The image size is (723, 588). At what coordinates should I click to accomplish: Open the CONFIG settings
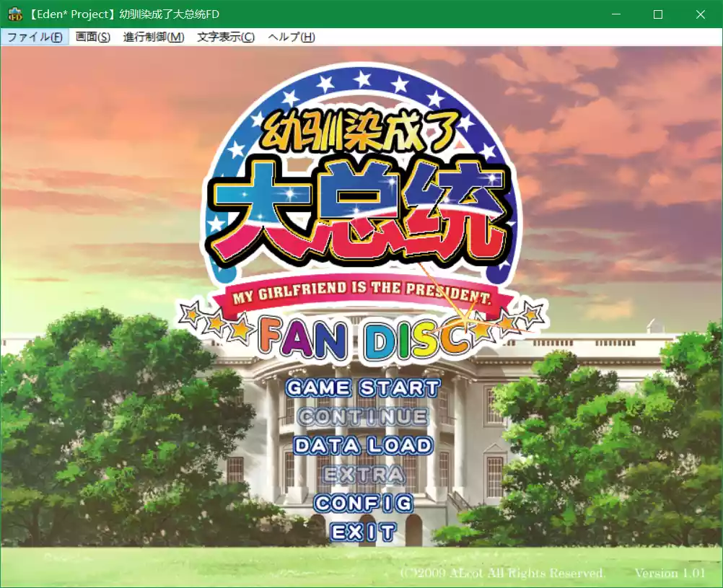pos(363,503)
